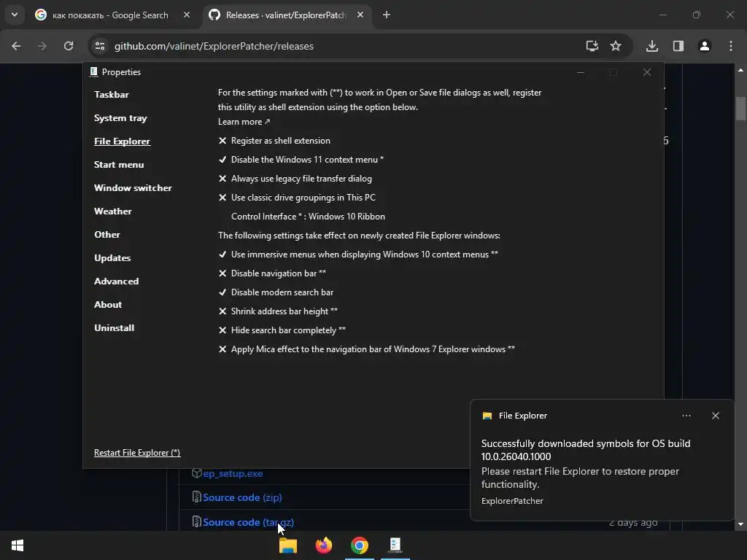Open Chrome downloads
747x560 pixels.
click(652, 46)
